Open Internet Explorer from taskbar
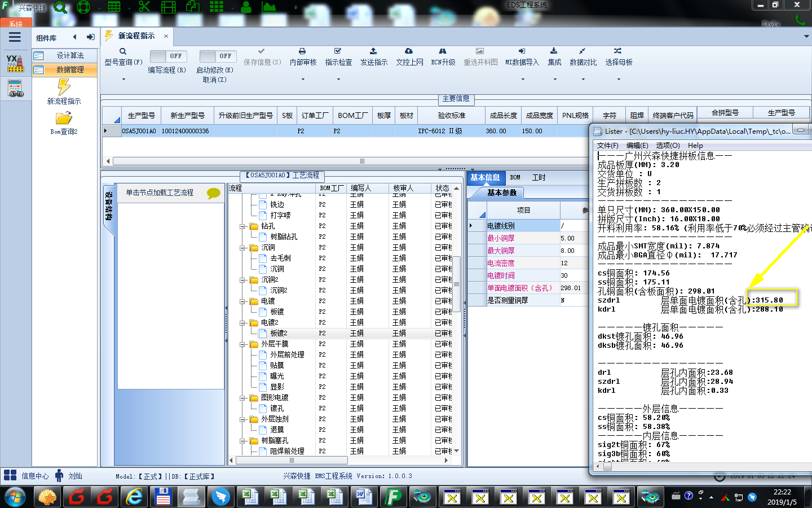Viewport: 812px width, 508px height. [134, 497]
